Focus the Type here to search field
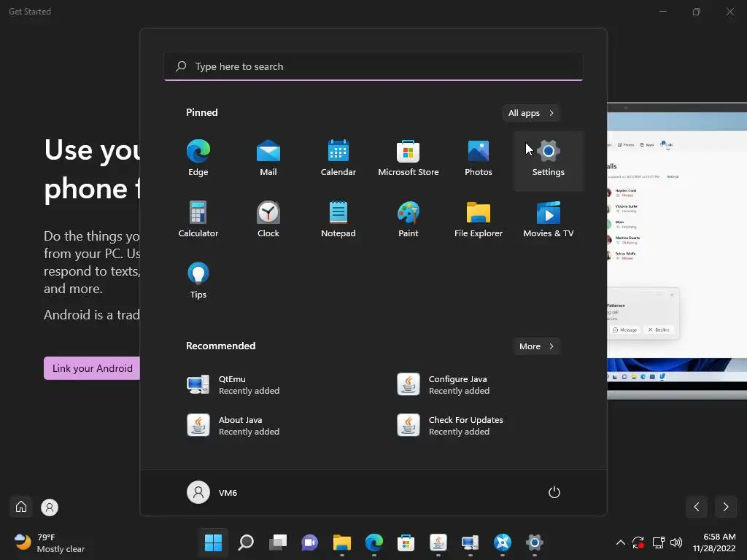 tap(373, 66)
